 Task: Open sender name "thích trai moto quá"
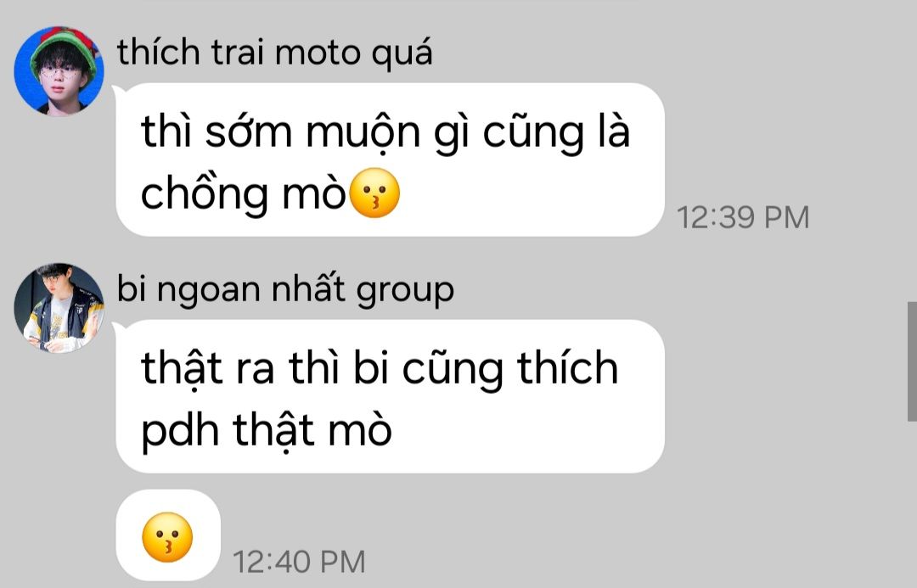[x=275, y=53]
